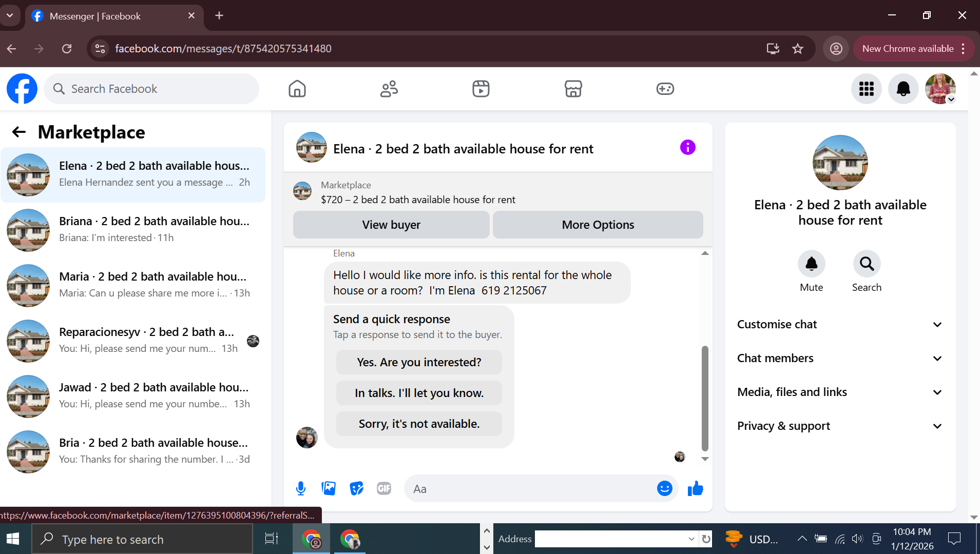Go to the Home feed icon
Image resolution: width=980 pixels, height=554 pixels.
297,89
